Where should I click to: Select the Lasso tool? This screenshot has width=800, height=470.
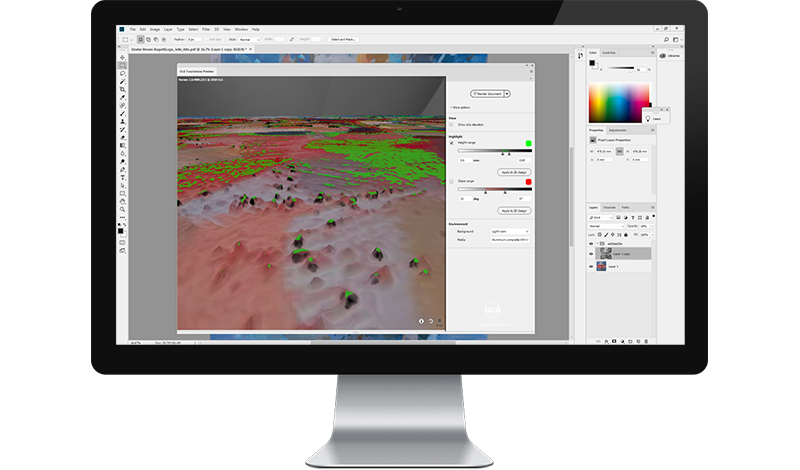pos(122,73)
